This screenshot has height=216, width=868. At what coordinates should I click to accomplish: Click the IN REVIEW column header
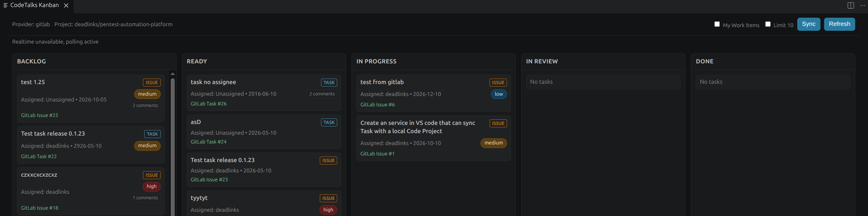tap(542, 62)
